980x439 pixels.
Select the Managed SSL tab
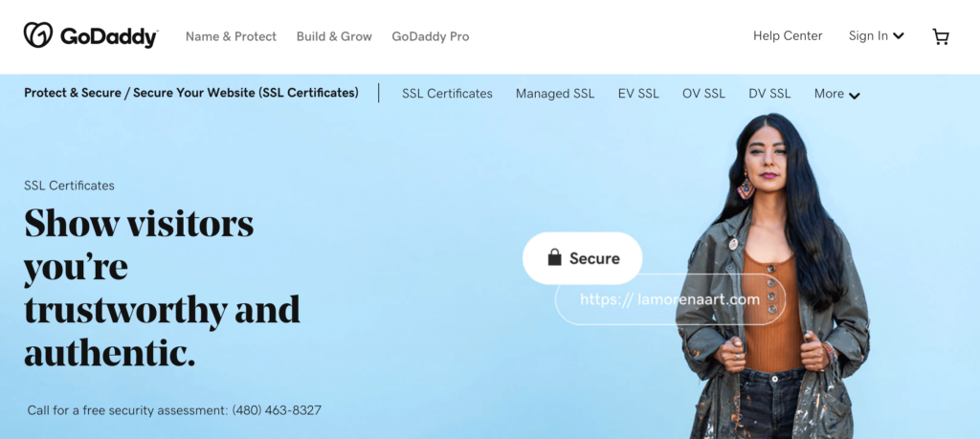click(x=555, y=94)
